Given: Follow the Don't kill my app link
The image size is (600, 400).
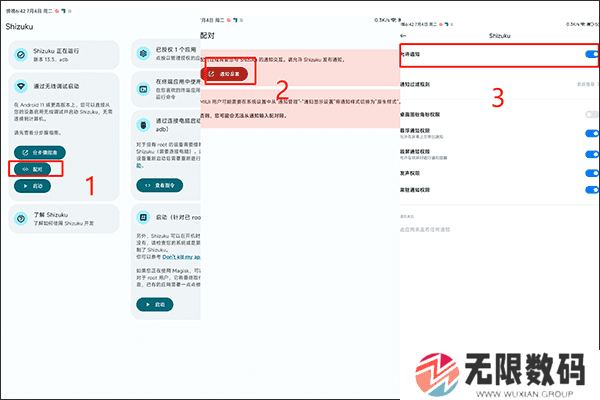Looking at the screenshot, I should [181, 257].
